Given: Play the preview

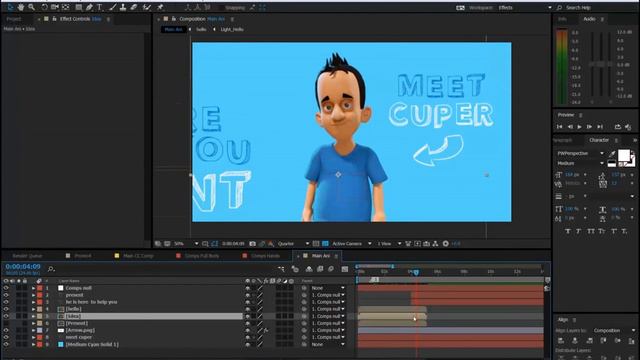Looking at the screenshot, I should point(579,127).
